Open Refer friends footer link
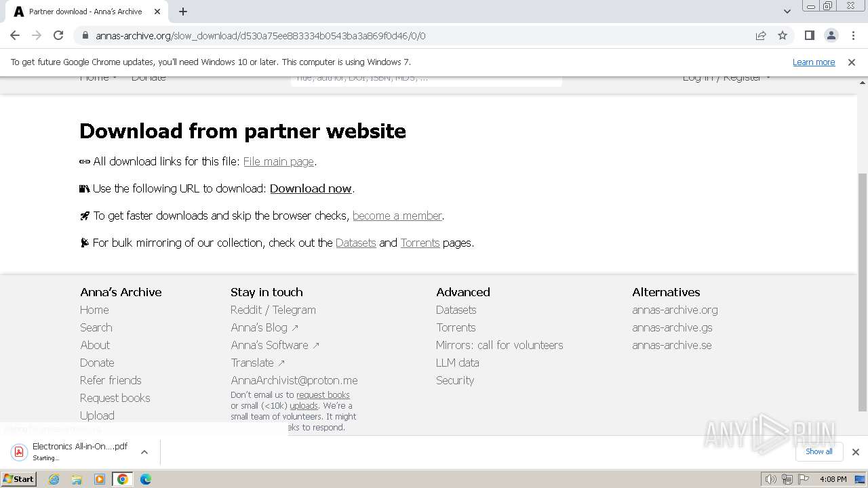The width and height of the screenshot is (868, 488). pos(111,380)
